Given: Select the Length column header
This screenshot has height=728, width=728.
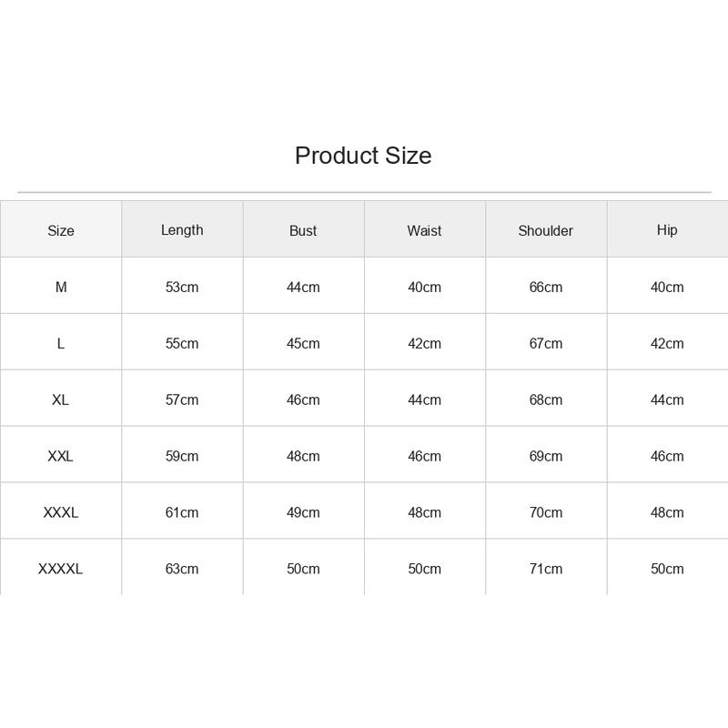Looking at the screenshot, I should tap(182, 230).
